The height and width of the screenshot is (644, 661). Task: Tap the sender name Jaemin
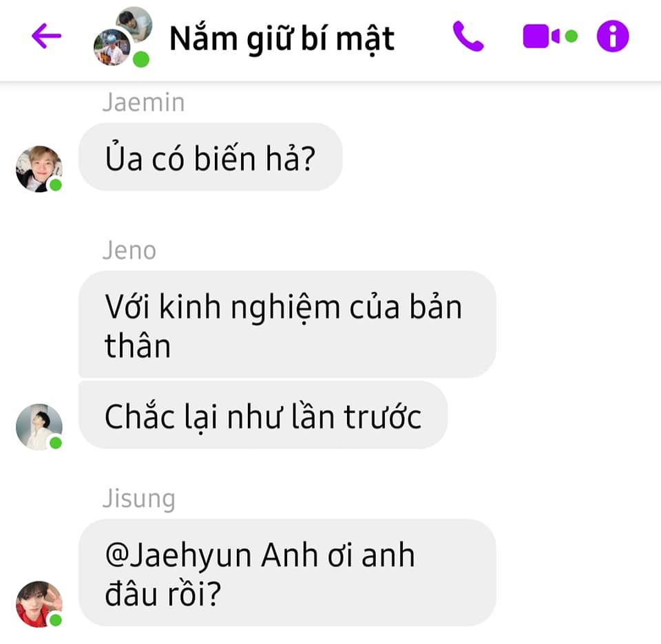(144, 103)
